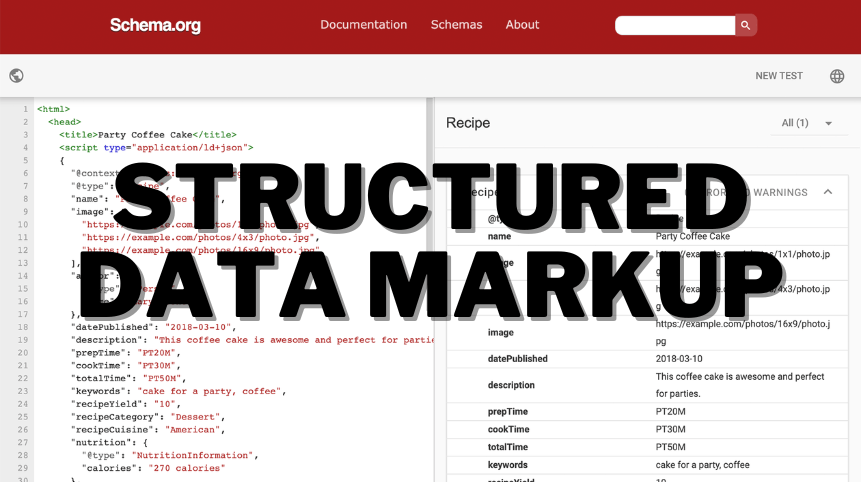Click the 'PT20M' value in results

point(670,411)
